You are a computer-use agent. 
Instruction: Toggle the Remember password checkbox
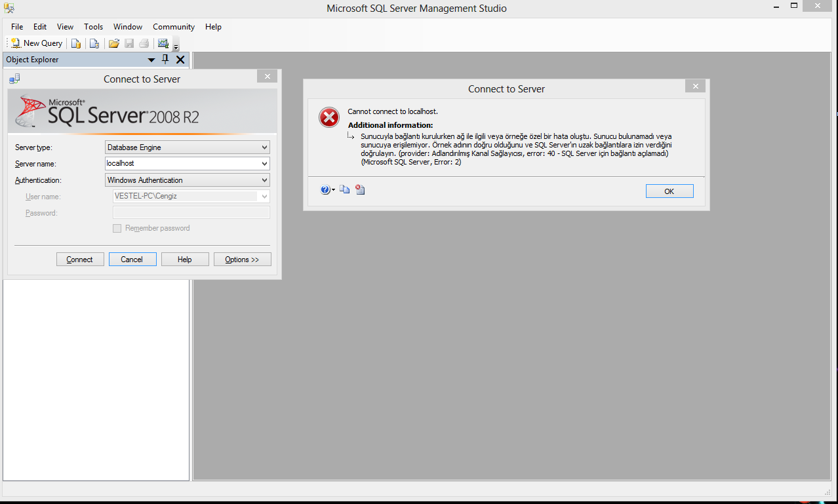(117, 228)
